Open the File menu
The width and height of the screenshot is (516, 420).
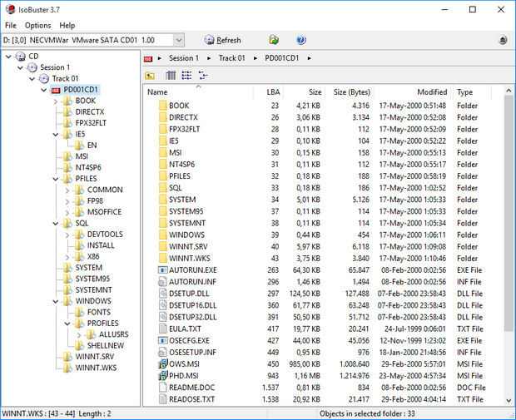[11, 26]
